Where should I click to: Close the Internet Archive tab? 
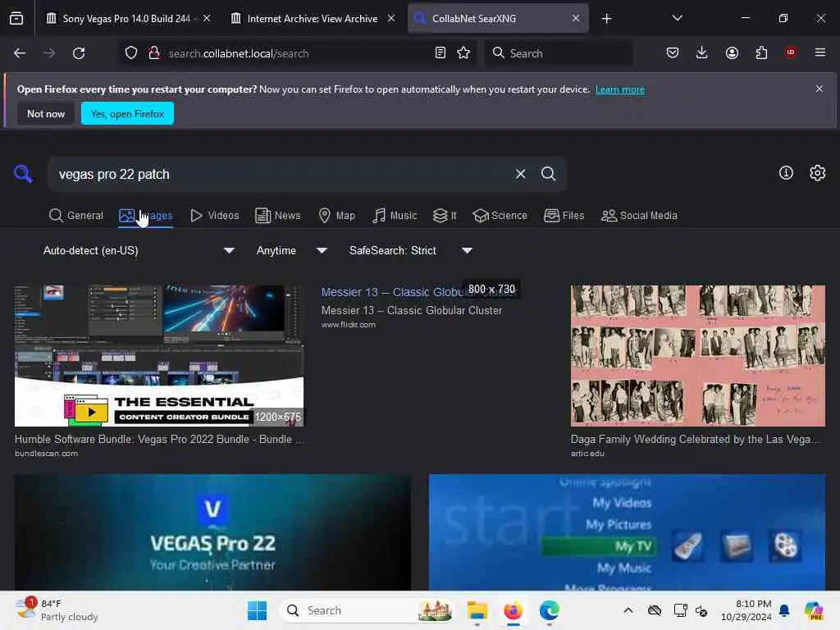pos(391,18)
